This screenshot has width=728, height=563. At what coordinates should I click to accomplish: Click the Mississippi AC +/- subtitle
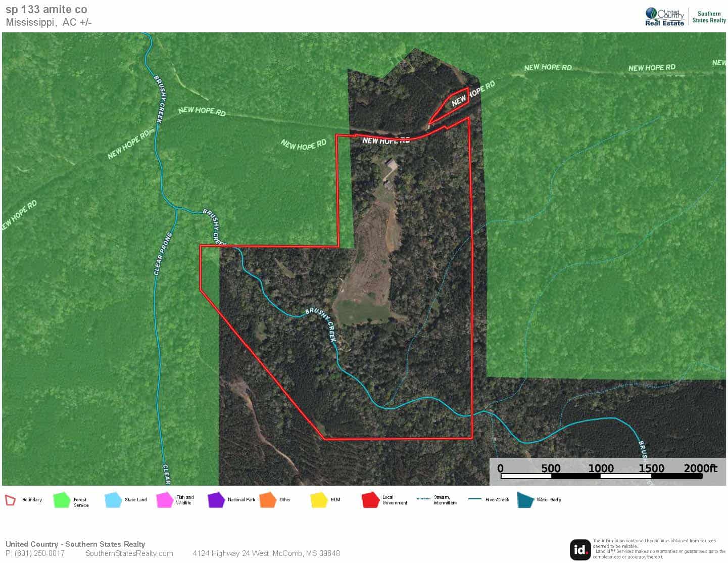[x=48, y=22]
